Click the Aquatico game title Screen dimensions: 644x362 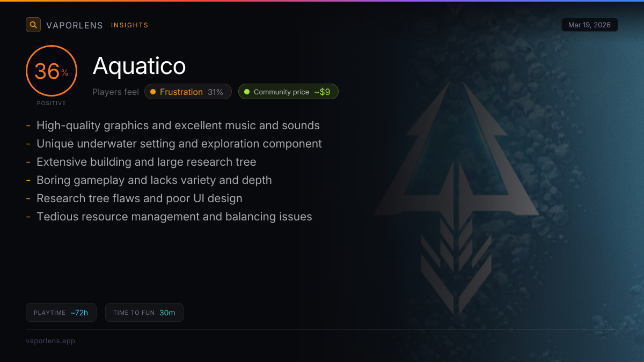140,66
